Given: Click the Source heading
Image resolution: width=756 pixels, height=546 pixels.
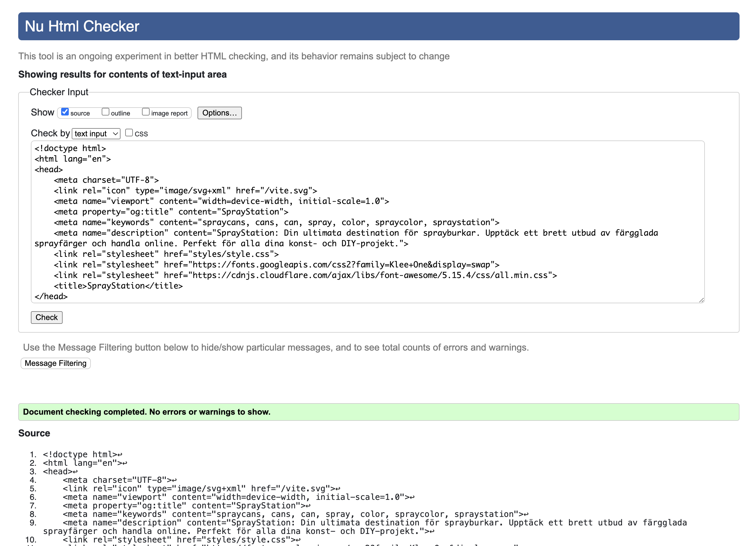Looking at the screenshot, I should (34, 433).
